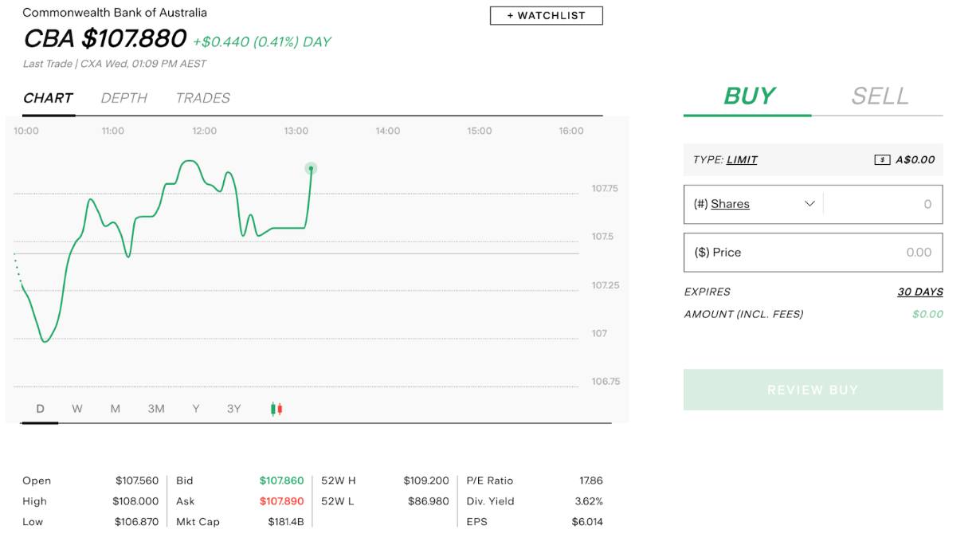This screenshot has width=980, height=553.
Task: Select the D daily chart range
Action: 40,409
